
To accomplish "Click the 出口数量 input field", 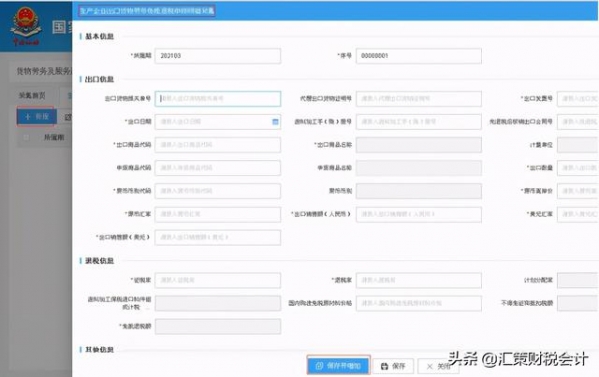I will (x=578, y=168).
